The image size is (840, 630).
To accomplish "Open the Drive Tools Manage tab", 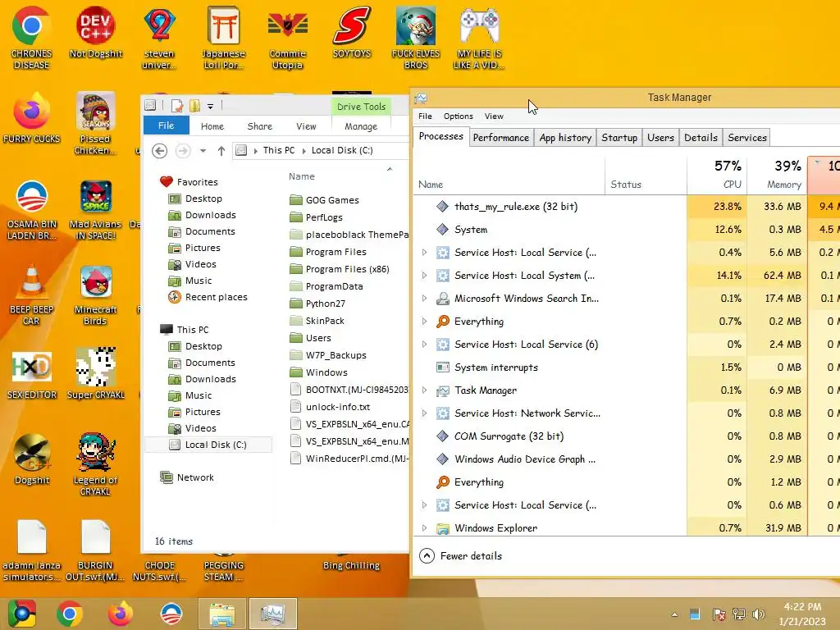I will click(x=361, y=126).
